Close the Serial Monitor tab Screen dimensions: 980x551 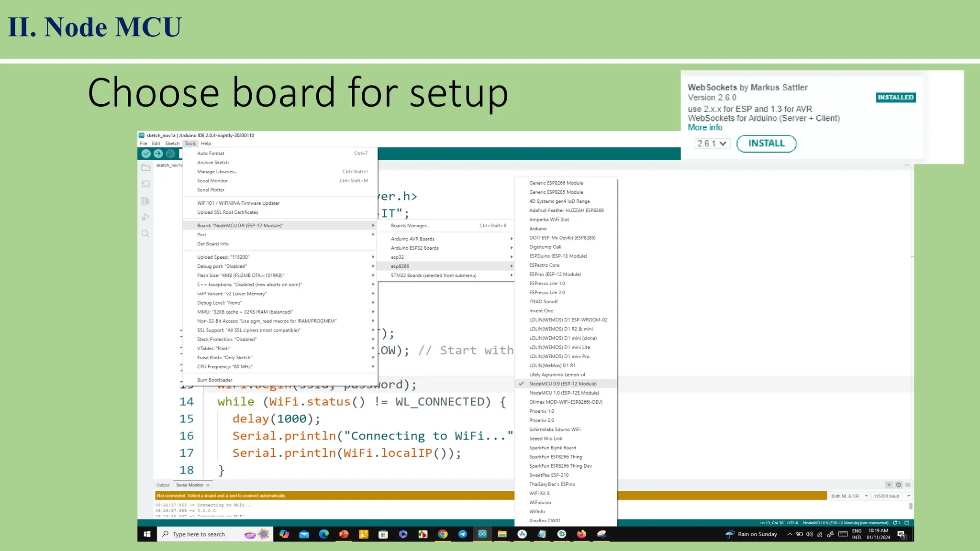[x=208, y=485]
